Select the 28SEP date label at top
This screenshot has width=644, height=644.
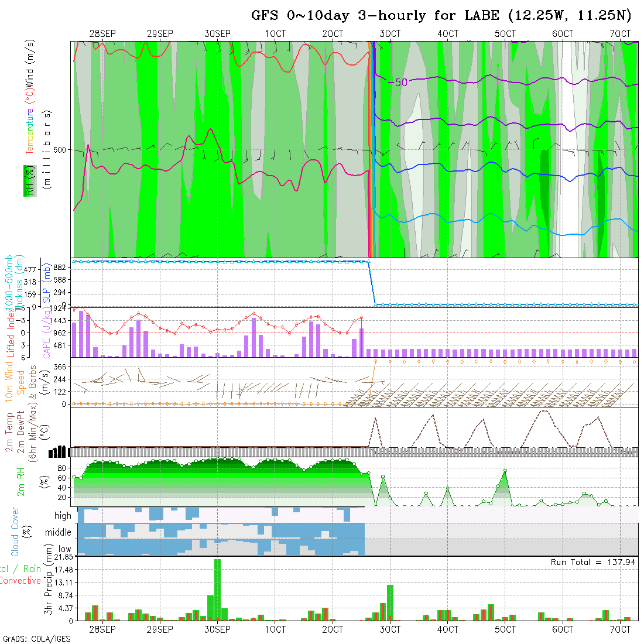point(102,34)
